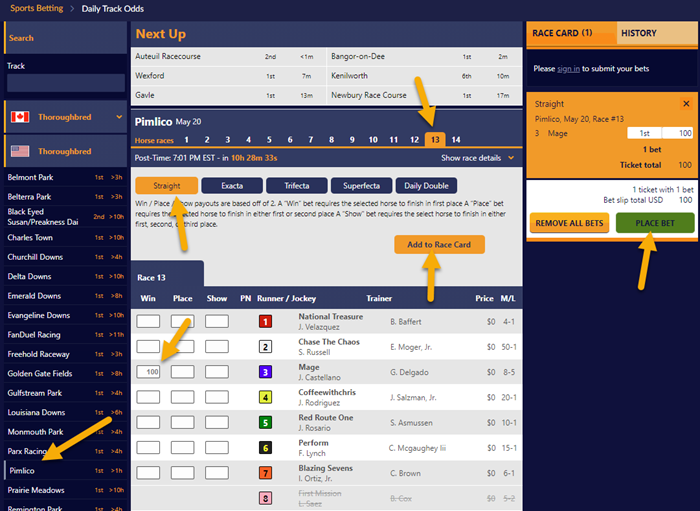The width and height of the screenshot is (700, 511).
Task: Click Win input for National Treasure
Action: tap(148, 321)
